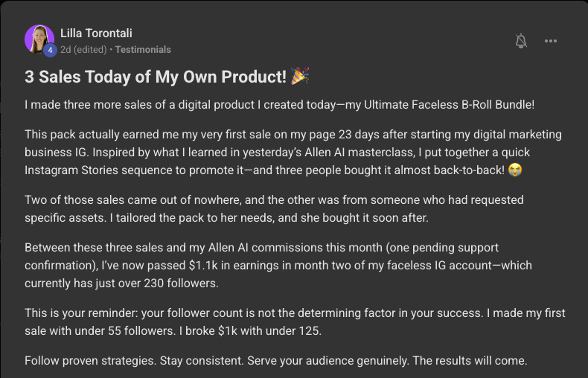Click the "230 followers" text
The height and width of the screenshot is (378, 588).
pos(181,283)
